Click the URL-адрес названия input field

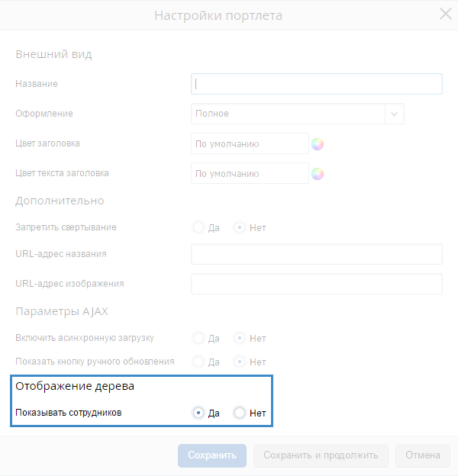click(316, 254)
